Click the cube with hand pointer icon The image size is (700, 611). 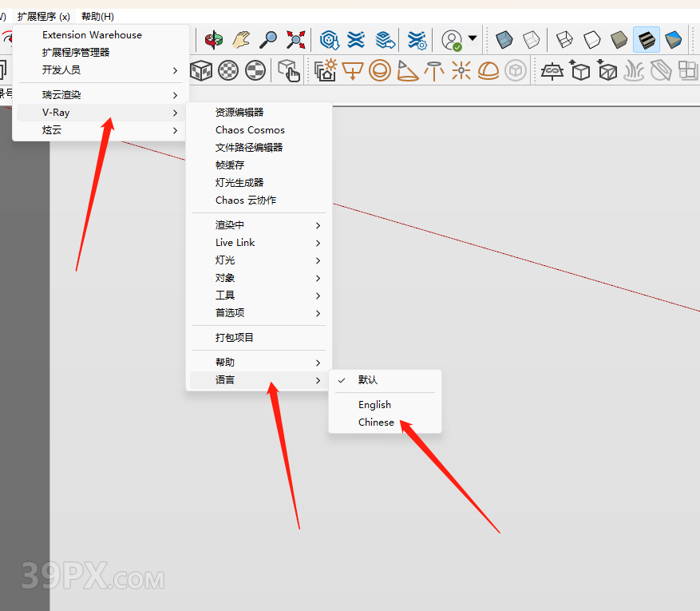point(289,70)
